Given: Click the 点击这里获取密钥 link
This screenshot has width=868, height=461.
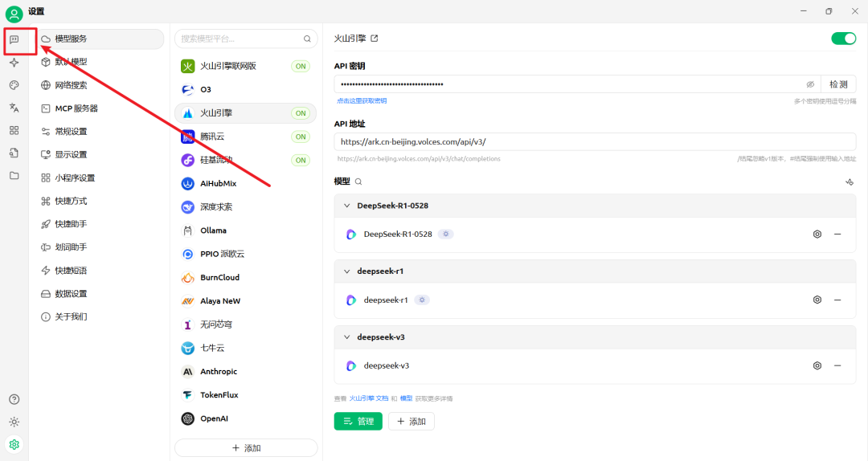Looking at the screenshot, I should pyautogui.click(x=362, y=100).
